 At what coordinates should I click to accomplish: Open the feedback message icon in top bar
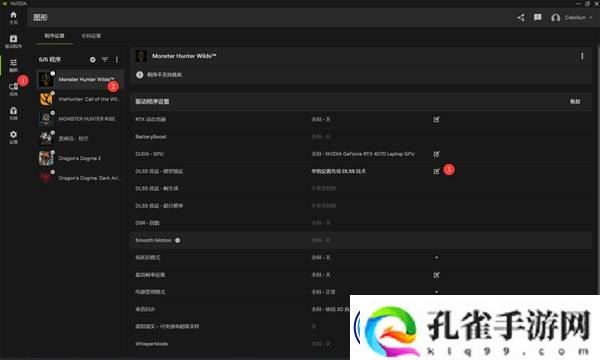[538, 17]
